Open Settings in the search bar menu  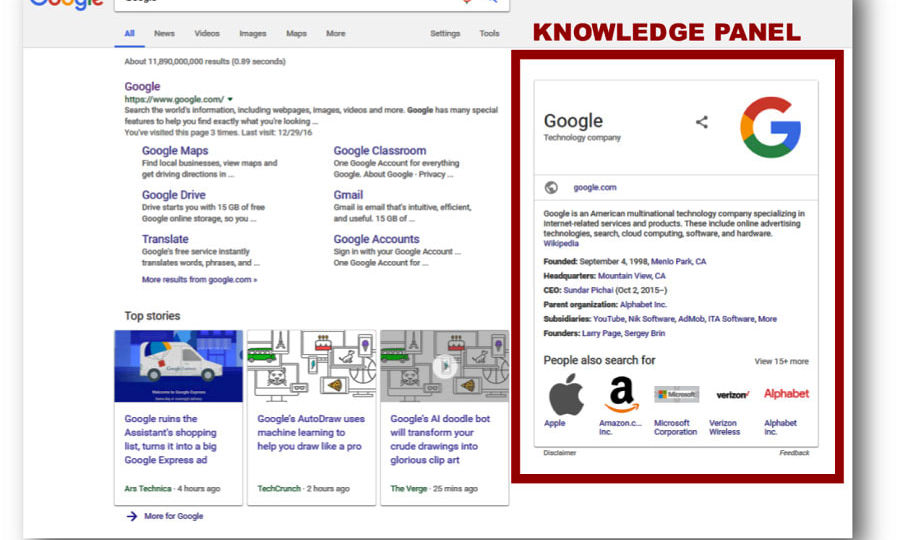[x=445, y=34]
